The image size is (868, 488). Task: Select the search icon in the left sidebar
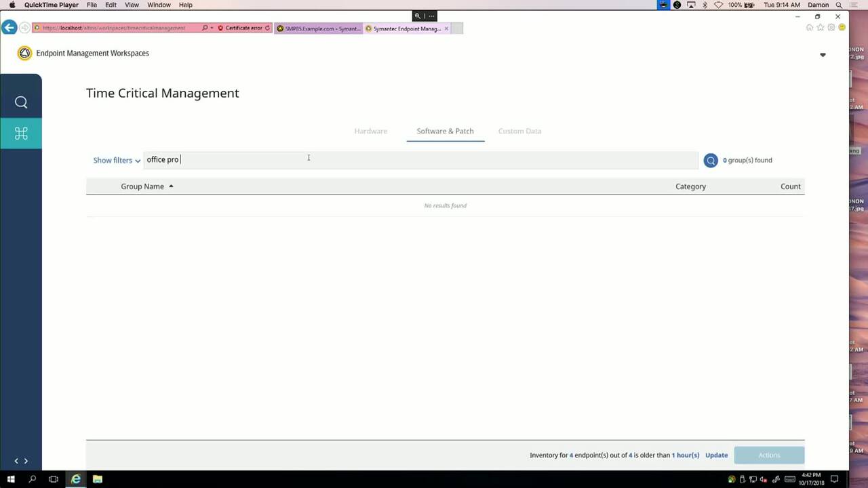coord(21,102)
